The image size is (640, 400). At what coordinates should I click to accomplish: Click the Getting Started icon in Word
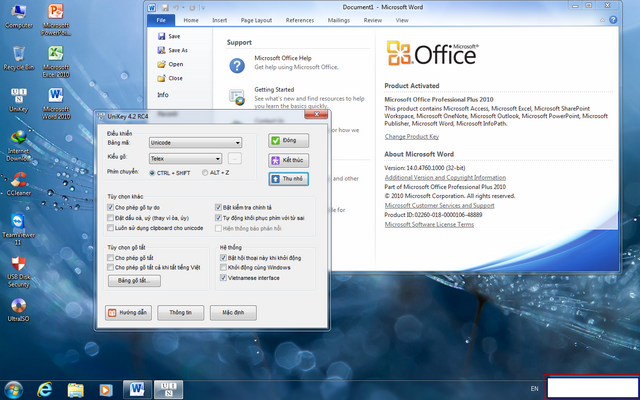237,97
